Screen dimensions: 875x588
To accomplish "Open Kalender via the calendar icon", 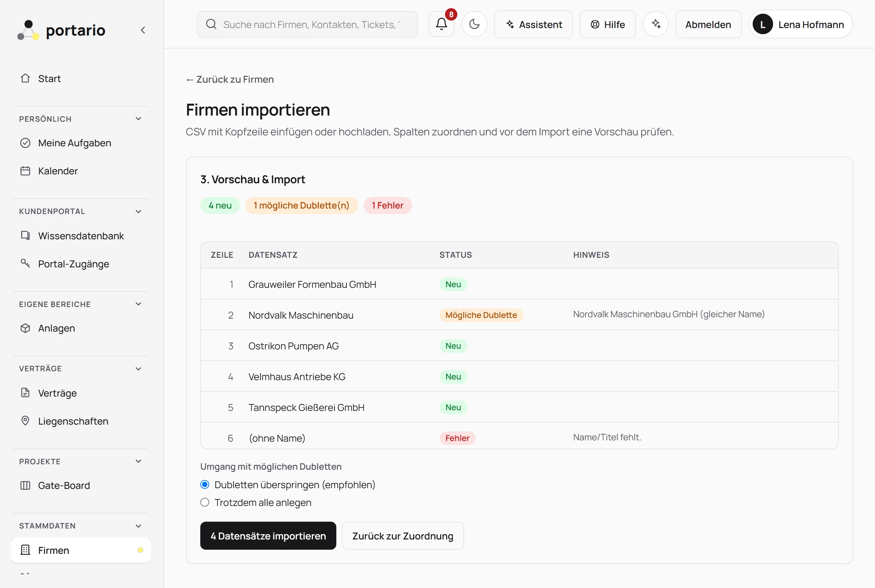I will pos(25,171).
